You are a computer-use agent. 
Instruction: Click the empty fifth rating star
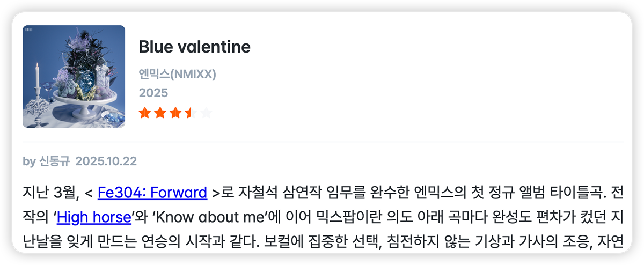coord(207,113)
